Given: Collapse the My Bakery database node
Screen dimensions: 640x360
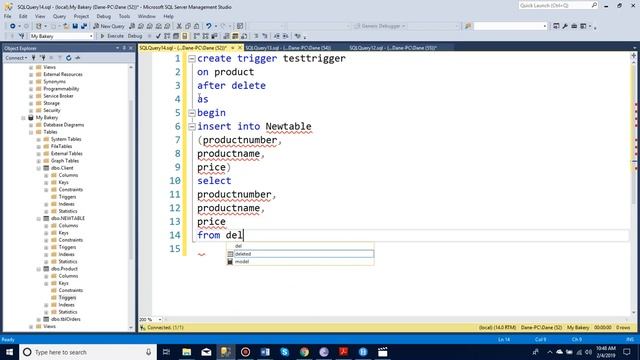Looking at the screenshot, I should (x=23, y=118).
